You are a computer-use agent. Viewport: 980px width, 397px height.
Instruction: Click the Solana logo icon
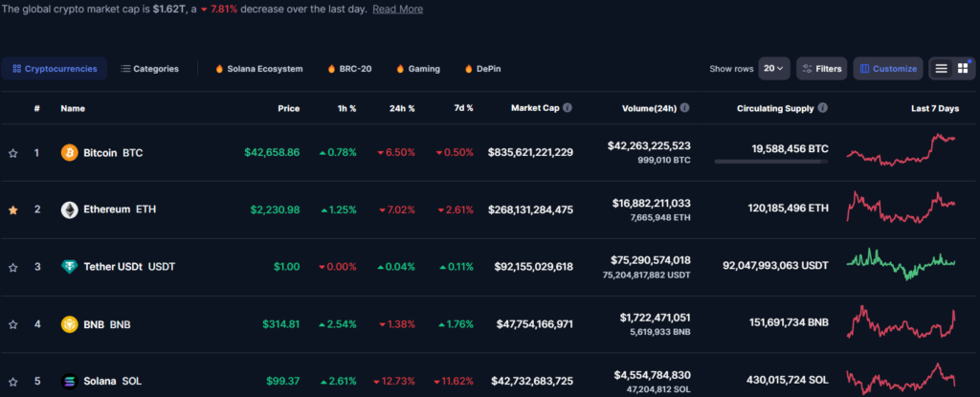(70, 381)
